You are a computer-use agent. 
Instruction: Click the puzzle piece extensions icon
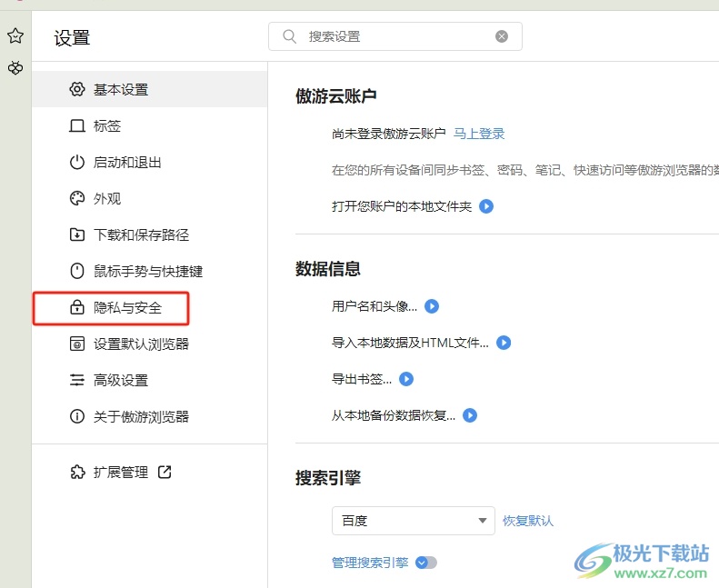point(77,472)
